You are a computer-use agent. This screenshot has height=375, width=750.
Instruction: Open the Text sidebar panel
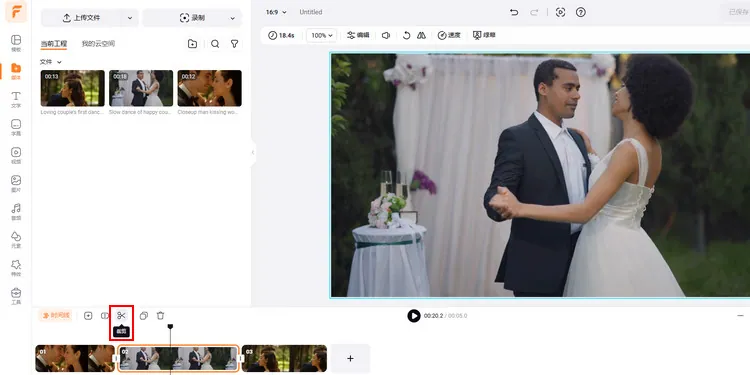(16, 99)
